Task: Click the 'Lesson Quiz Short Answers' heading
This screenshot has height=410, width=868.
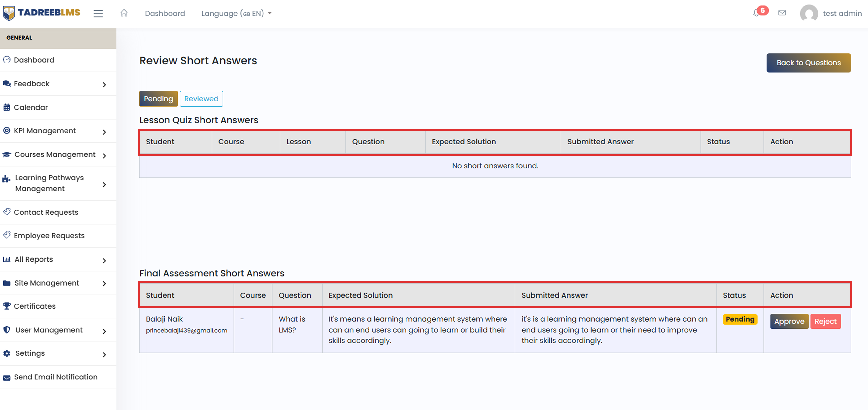Action: (x=199, y=120)
